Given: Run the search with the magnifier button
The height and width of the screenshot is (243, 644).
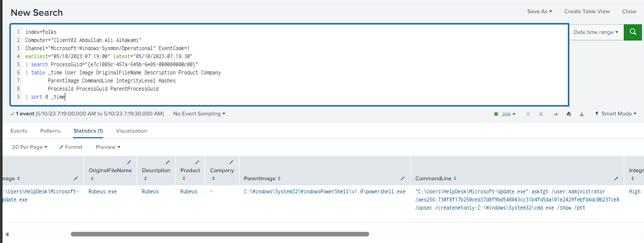Looking at the screenshot, I should (x=633, y=32).
